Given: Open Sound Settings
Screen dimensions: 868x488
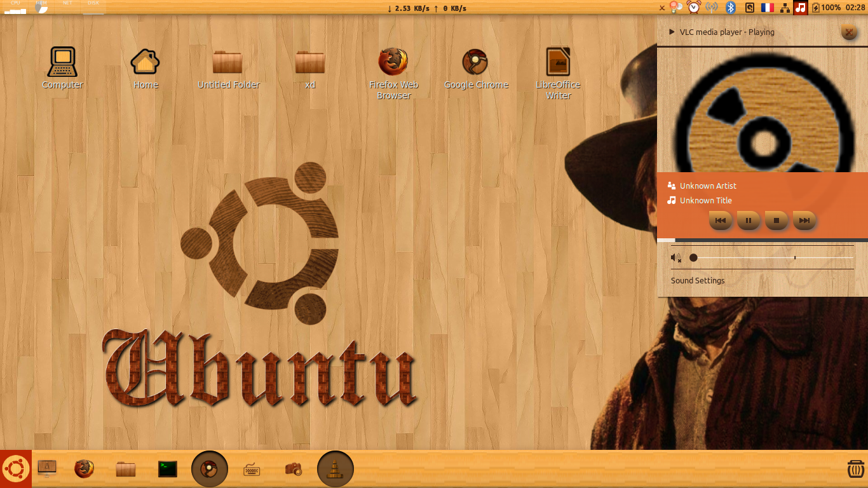Looking at the screenshot, I should (698, 280).
